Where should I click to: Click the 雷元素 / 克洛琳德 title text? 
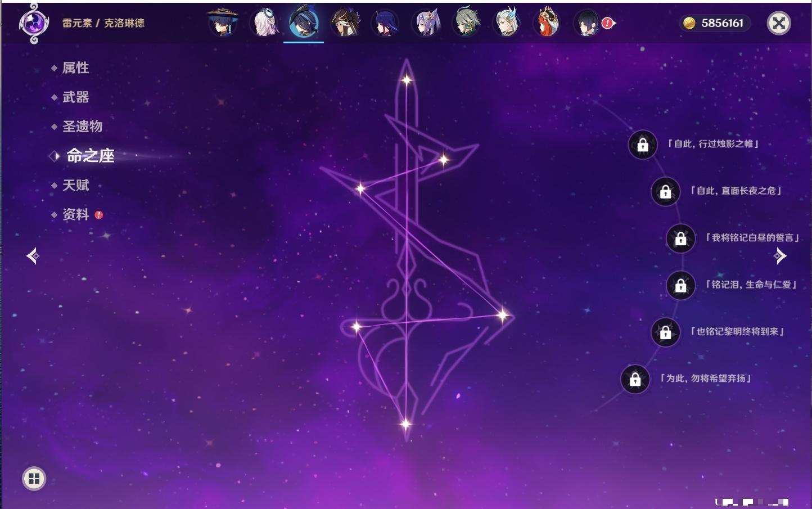tap(103, 23)
